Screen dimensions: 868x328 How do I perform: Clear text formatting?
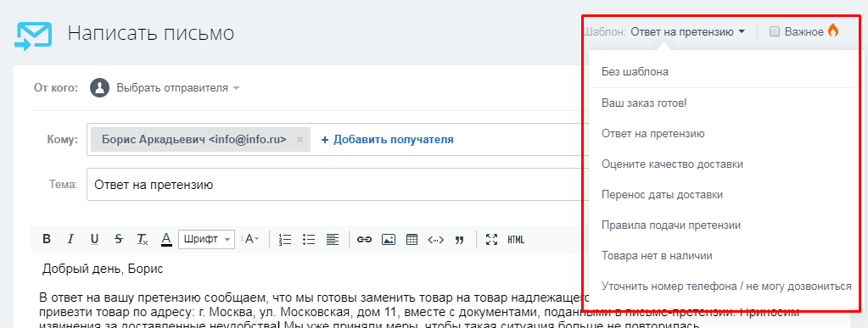pos(143,240)
